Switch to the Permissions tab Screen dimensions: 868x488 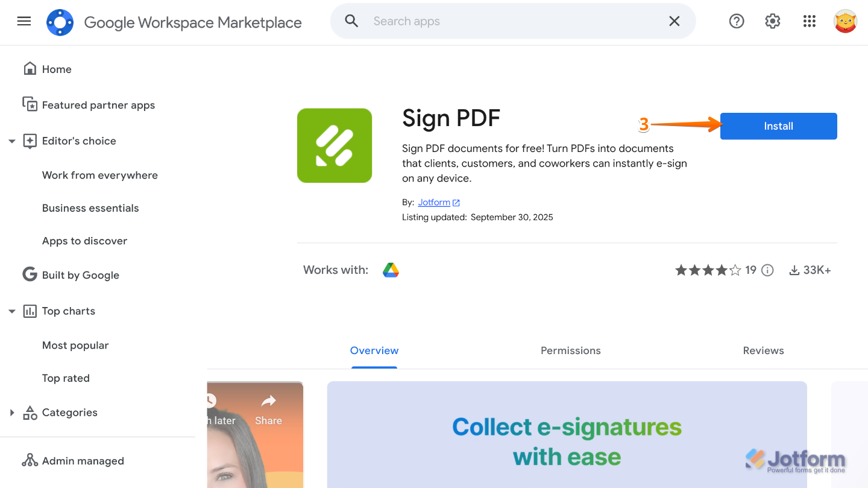pyautogui.click(x=570, y=350)
